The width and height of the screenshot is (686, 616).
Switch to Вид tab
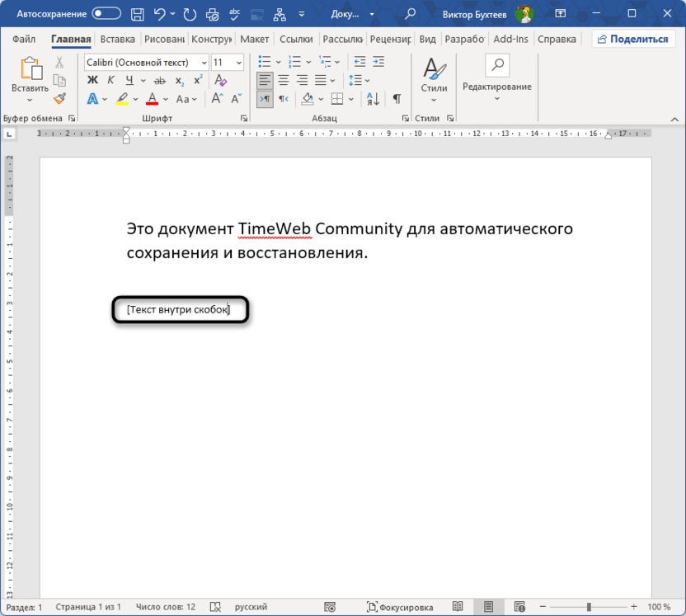(x=427, y=39)
